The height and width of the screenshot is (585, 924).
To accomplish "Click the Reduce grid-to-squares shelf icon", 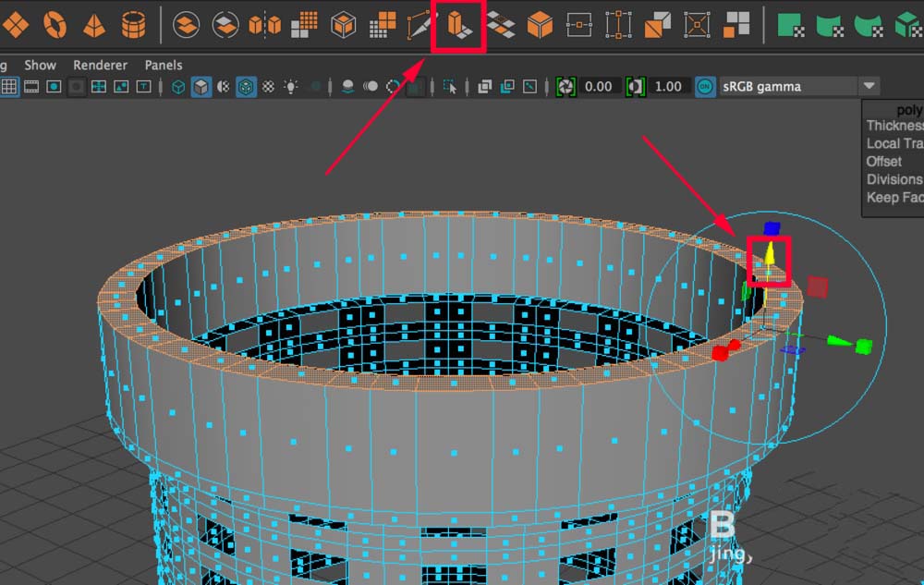I will click(x=383, y=25).
